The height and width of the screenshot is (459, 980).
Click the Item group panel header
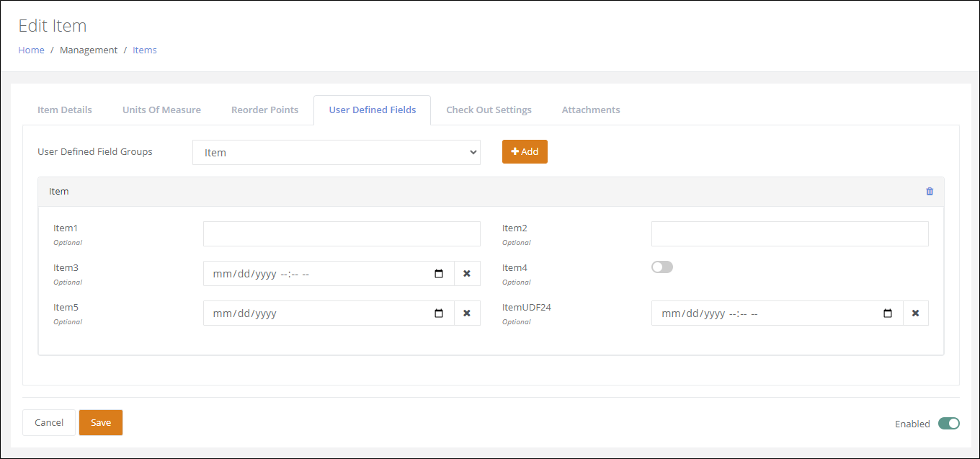[491, 192]
